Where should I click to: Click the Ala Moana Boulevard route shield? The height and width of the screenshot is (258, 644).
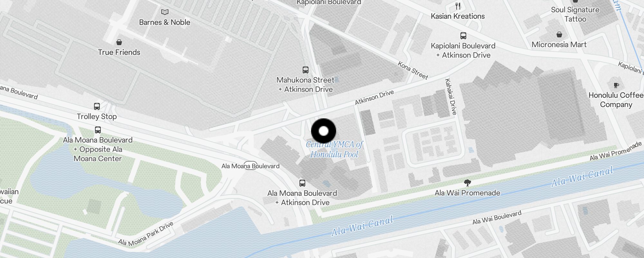coord(251,166)
